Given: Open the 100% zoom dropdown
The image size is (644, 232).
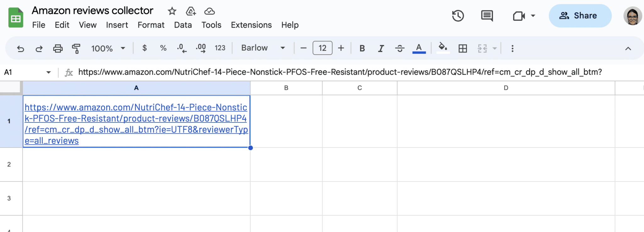Looking at the screenshot, I should coord(108,48).
